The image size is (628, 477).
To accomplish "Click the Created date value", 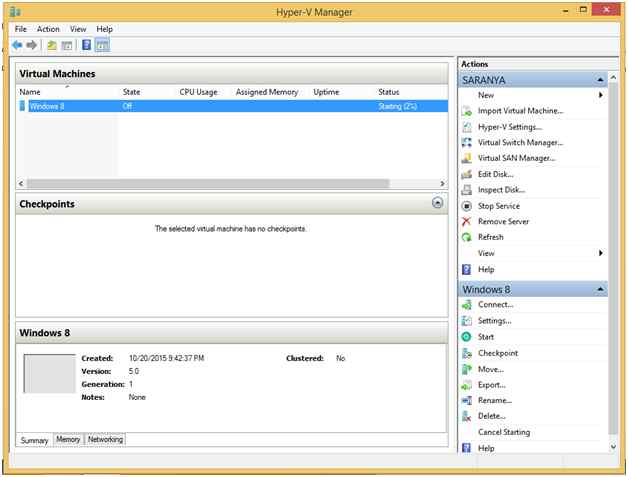I will [166, 358].
